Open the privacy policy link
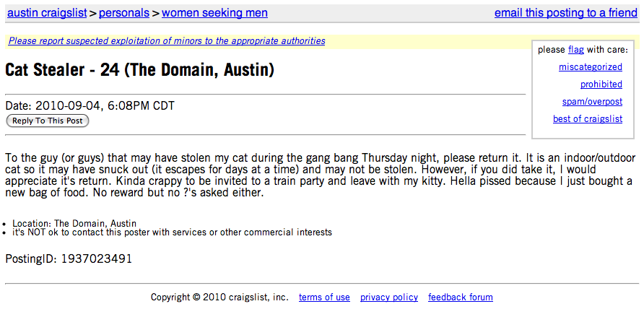The width and height of the screenshot is (644, 322). [x=389, y=297]
